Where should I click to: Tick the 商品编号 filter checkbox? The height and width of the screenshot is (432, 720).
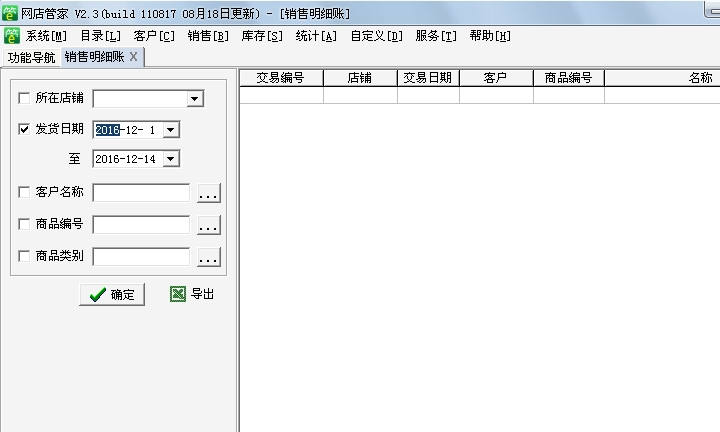(x=24, y=224)
